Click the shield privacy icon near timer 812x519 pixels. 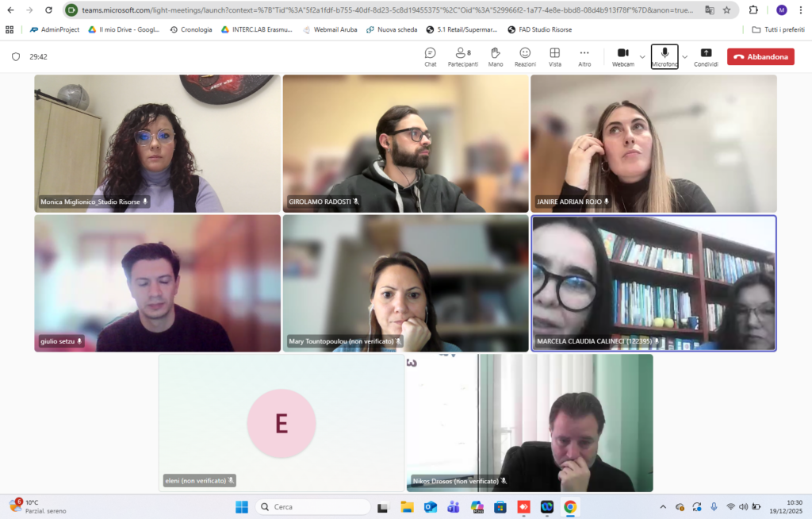click(x=16, y=56)
